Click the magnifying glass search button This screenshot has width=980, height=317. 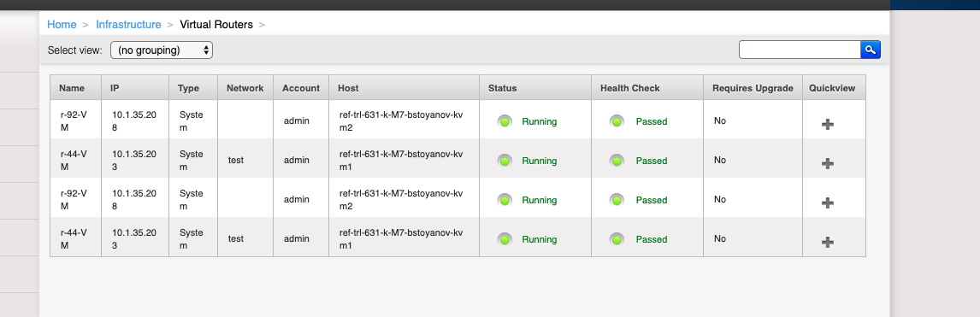tap(870, 50)
